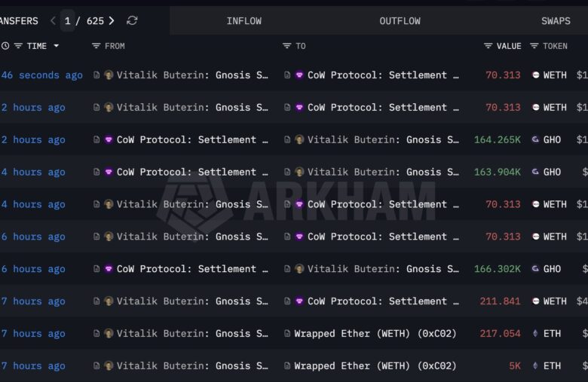Switch to the OUTFLOW tab
Screen dimensions: 588x382
[400, 20]
